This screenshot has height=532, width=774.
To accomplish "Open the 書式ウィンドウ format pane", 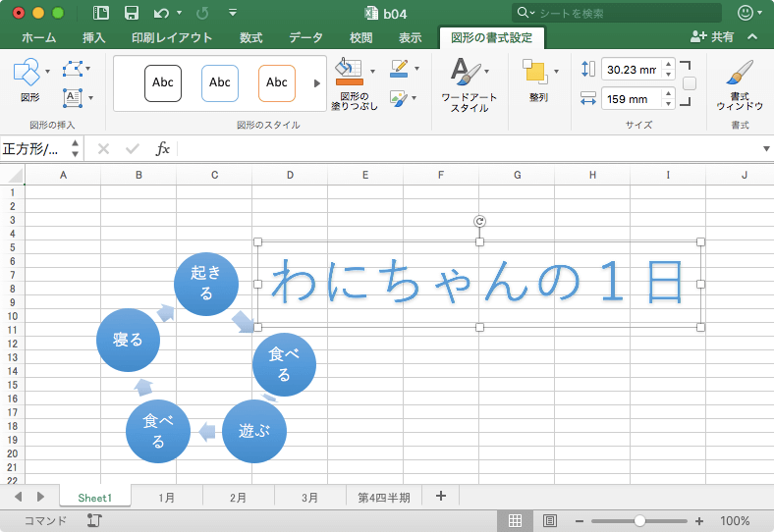I will [x=740, y=83].
